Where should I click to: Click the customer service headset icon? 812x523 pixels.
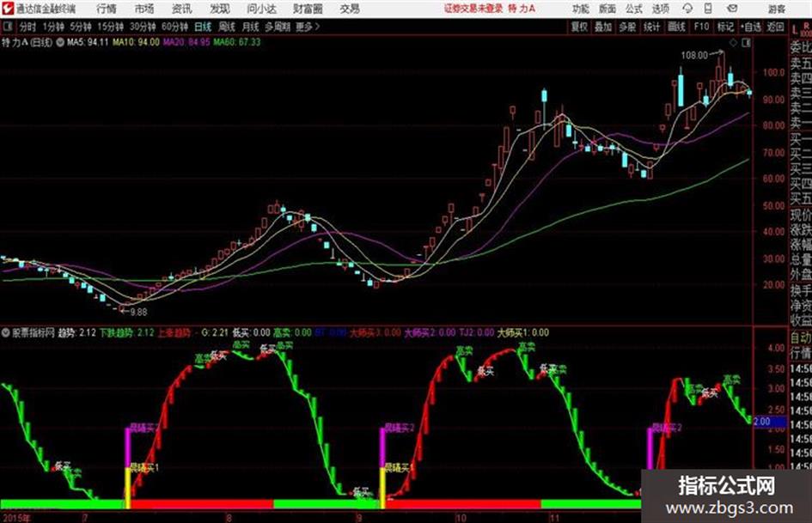(687, 9)
